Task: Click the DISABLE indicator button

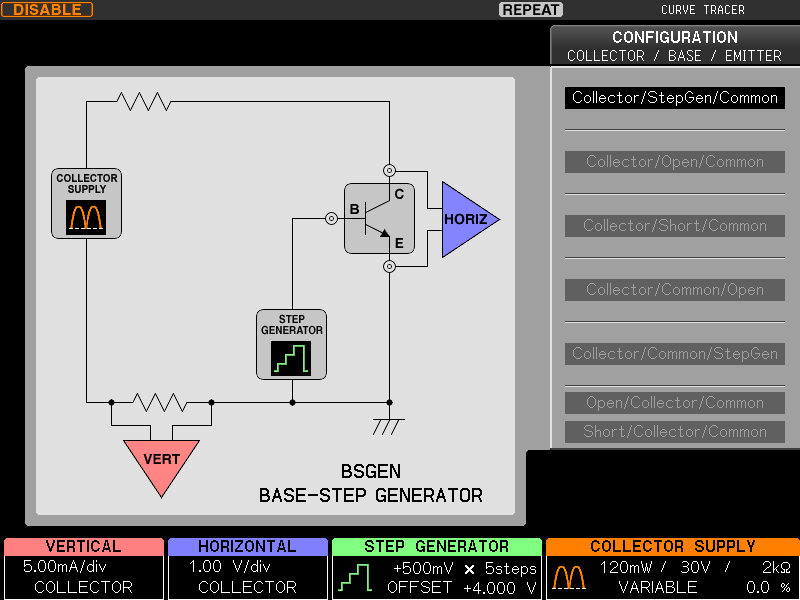Action: coord(47,10)
